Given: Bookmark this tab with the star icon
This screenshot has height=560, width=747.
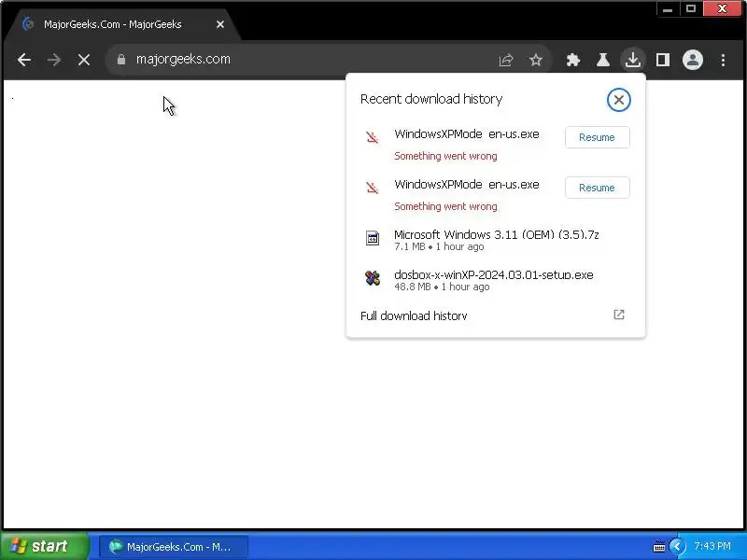Looking at the screenshot, I should click(x=536, y=60).
